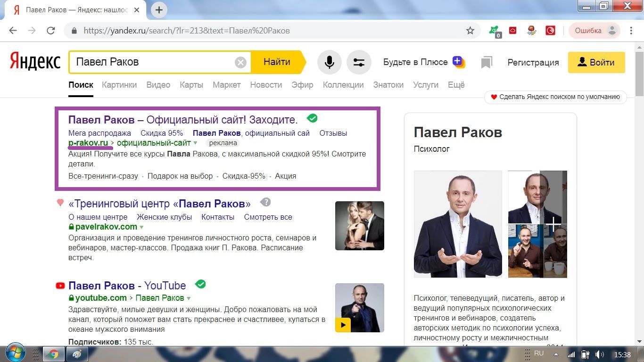Click red YouTube favicon icon
Screen dimensions: 644x362
[60, 285]
